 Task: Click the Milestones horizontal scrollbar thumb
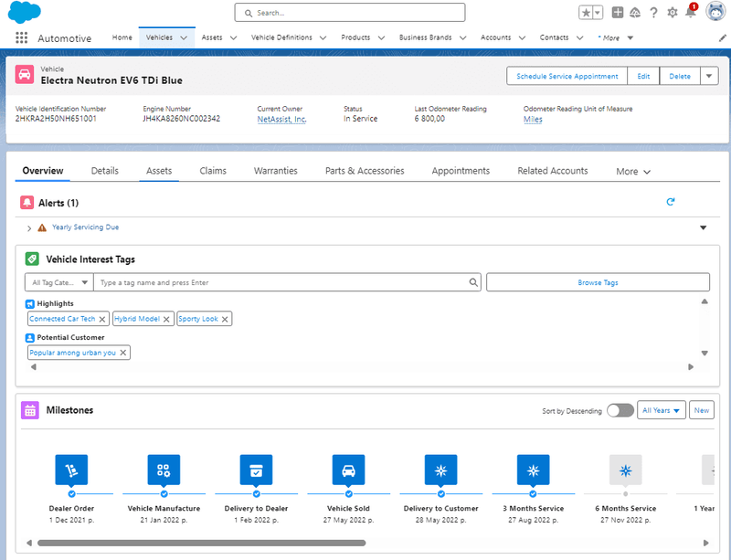pyautogui.click(x=201, y=543)
